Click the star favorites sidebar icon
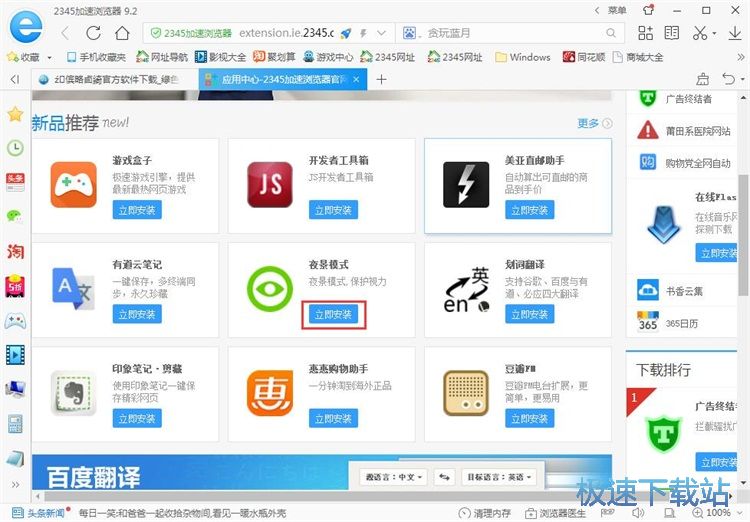Image resolution: width=750 pixels, height=522 pixels. [15, 114]
